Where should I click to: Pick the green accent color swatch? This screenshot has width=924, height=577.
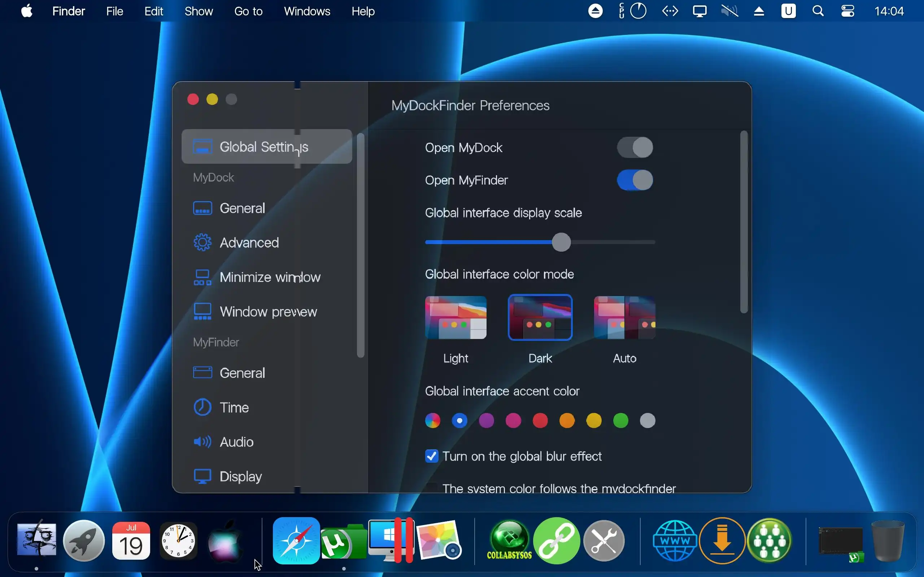pos(620,420)
